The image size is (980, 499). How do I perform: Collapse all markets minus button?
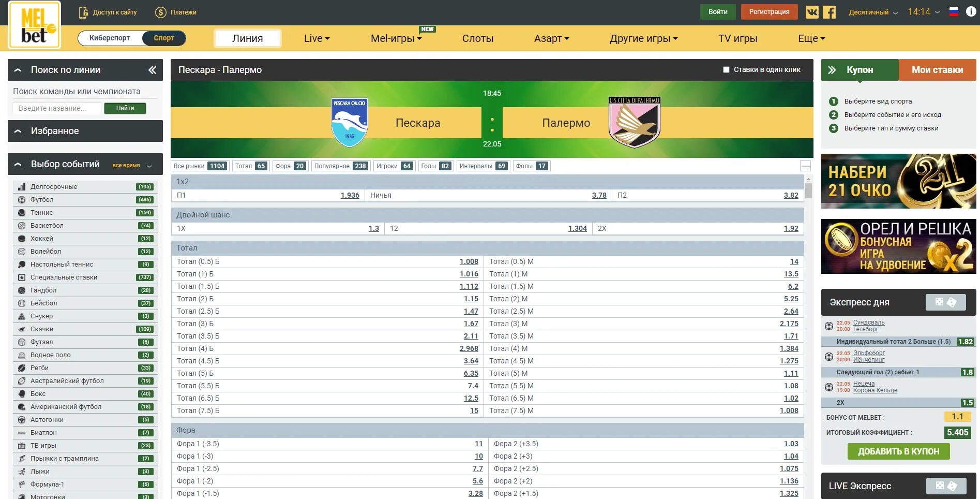(805, 166)
